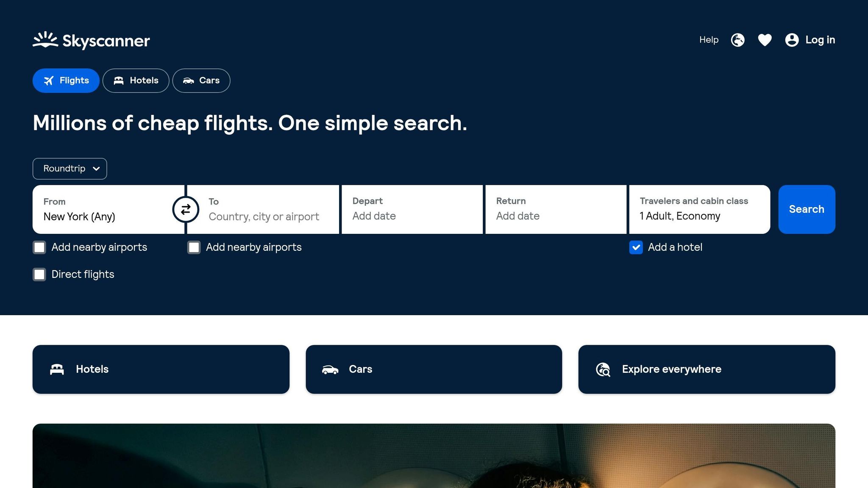Open saved favorites heart icon

(x=765, y=40)
